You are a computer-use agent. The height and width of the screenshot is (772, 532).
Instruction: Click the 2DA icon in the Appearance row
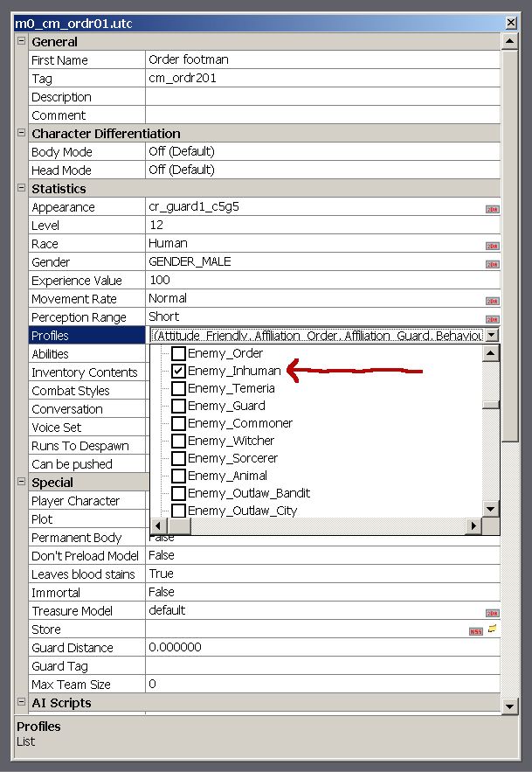492,209
